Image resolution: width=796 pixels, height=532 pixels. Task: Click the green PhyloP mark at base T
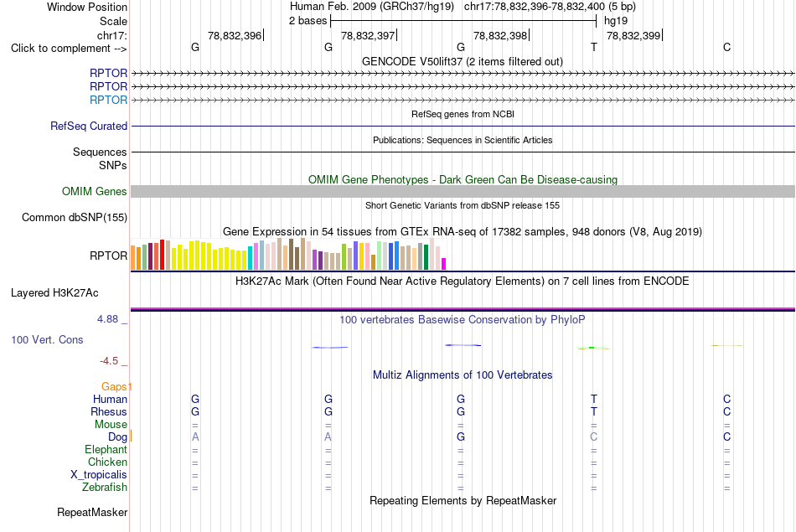pos(592,348)
